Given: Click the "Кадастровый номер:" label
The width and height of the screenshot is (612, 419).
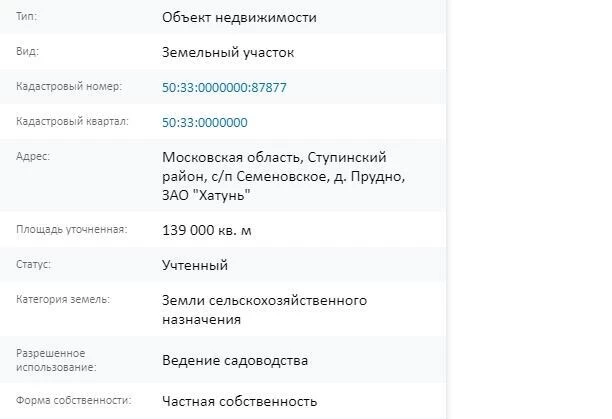Looking at the screenshot, I should (69, 86).
